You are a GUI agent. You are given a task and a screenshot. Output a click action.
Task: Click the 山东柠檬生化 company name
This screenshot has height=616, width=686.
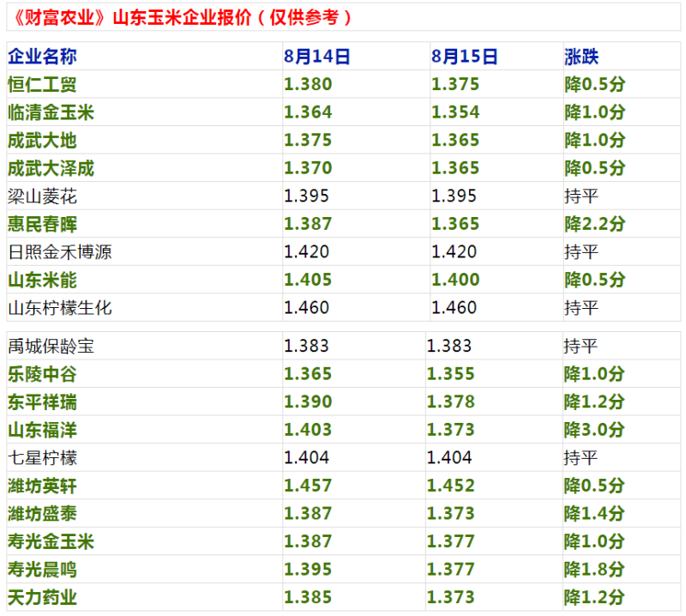(59, 307)
